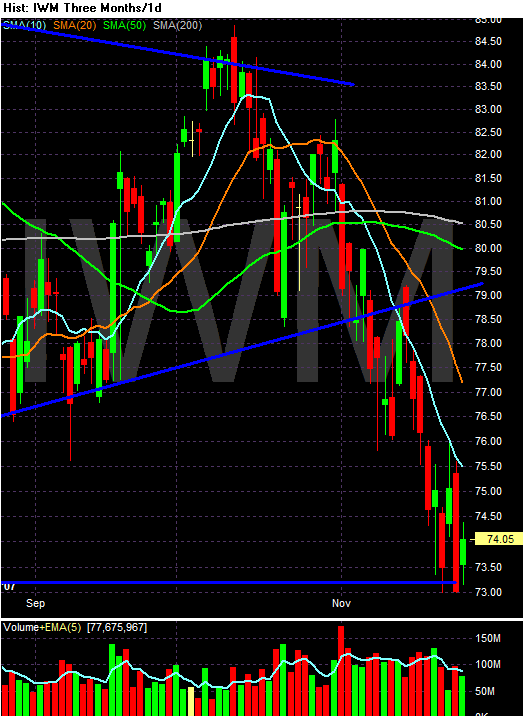Click the 82.00 price axis label
The height and width of the screenshot is (719, 524).
pyautogui.click(x=488, y=155)
